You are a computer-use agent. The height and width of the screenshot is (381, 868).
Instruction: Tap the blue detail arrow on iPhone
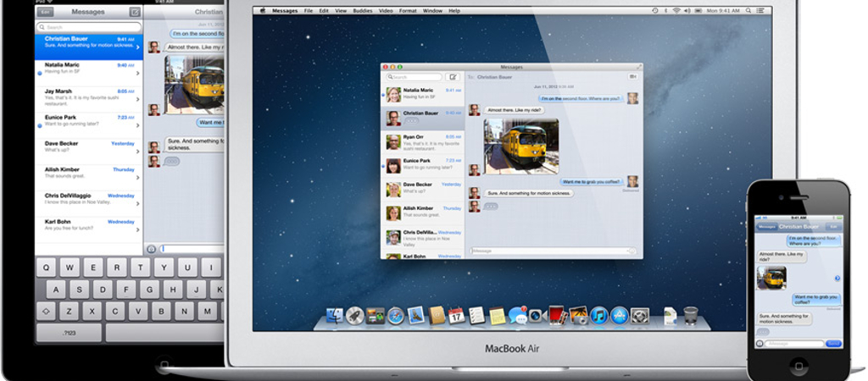[837, 279]
